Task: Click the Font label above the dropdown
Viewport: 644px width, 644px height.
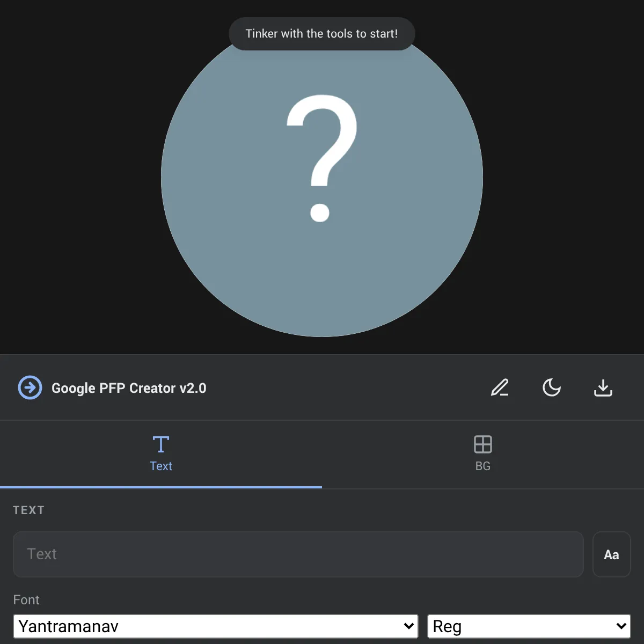Action: click(x=26, y=599)
